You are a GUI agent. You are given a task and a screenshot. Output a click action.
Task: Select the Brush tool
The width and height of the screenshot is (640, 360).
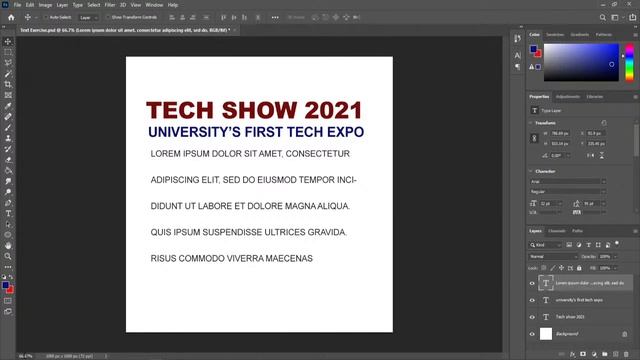point(8,127)
